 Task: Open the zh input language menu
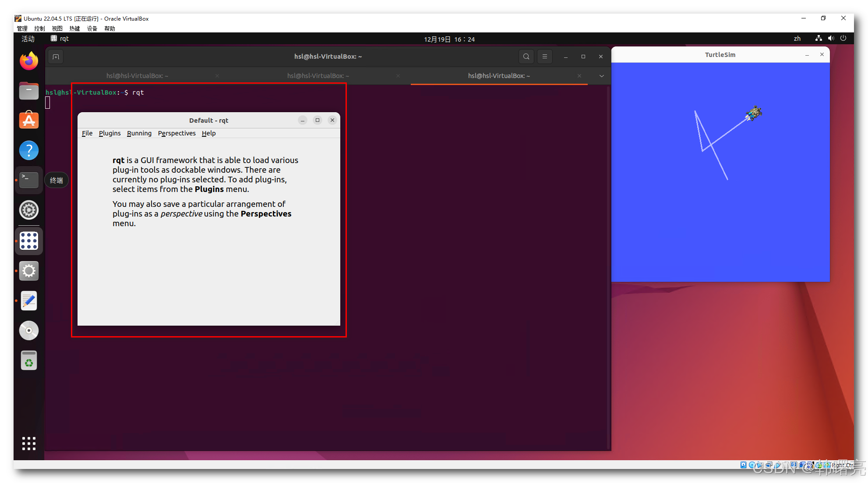click(797, 39)
